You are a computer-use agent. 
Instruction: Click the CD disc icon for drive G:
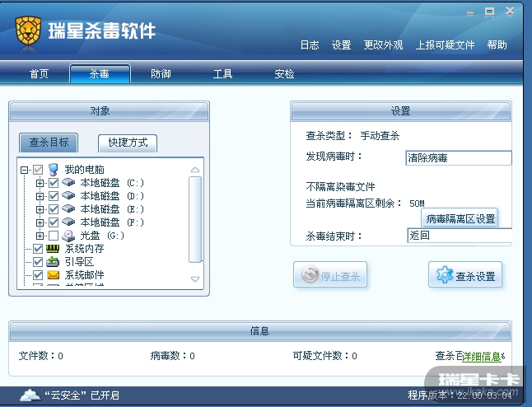pos(68,236)
